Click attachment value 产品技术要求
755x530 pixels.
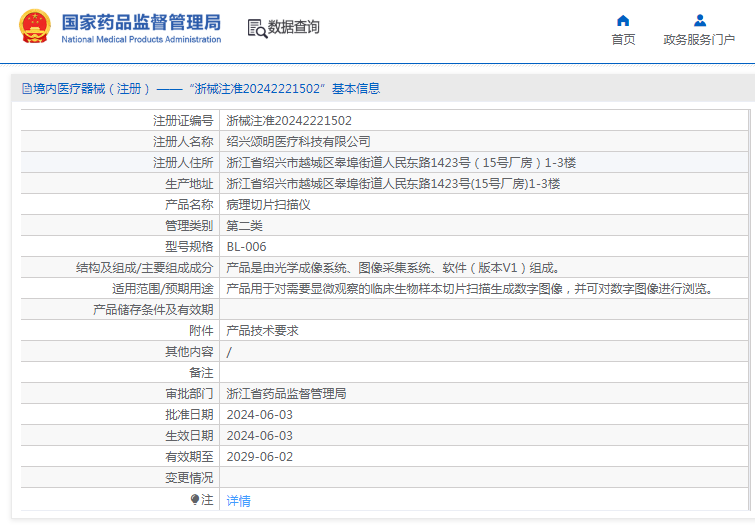pyautogui.click(x=262, y=331)
